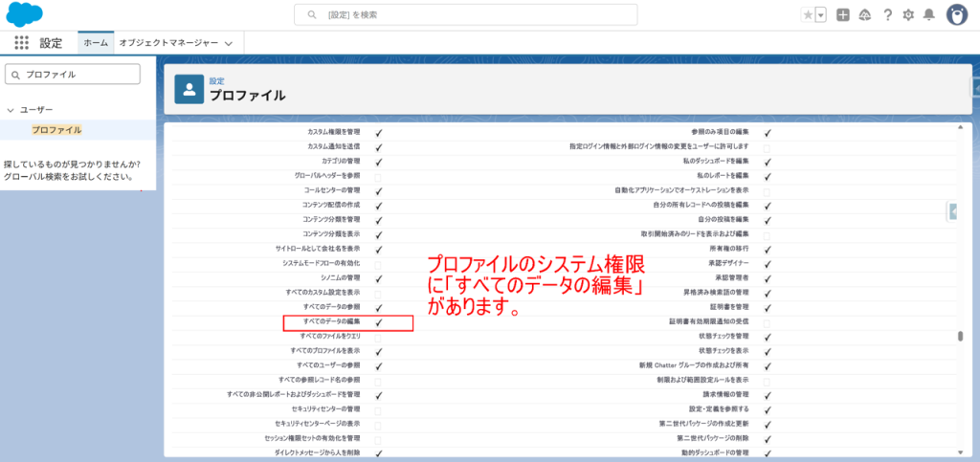Click the 昇格済み検索語の管理 label
The width and height of the screenshot is (980, 462).
(716, 292)
